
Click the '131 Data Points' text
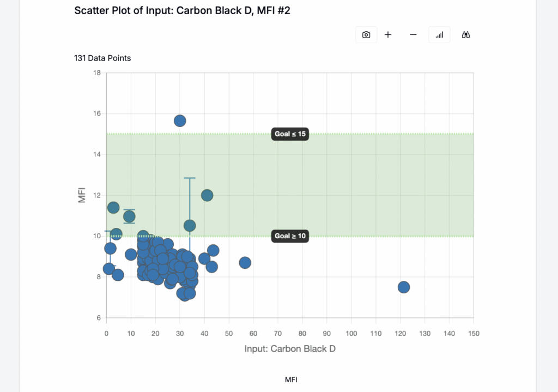tap(102, 58)
